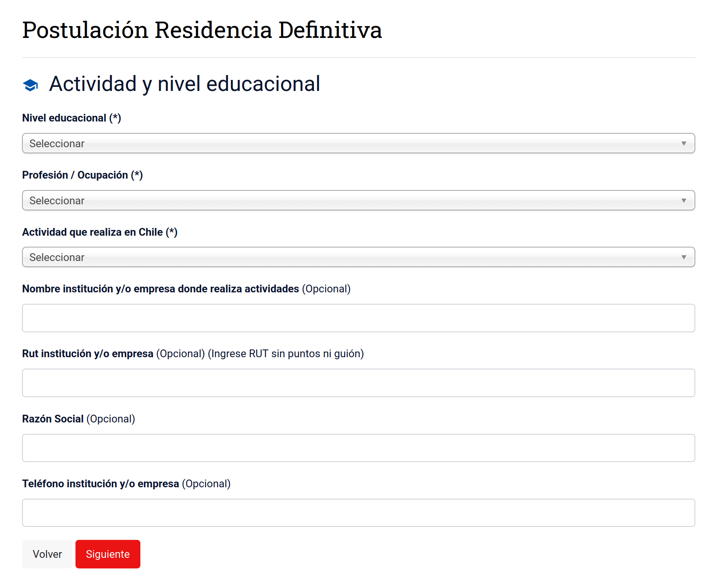This screenshot has height=588, width=710.
Task: Click the Ingrese RUT sin puntos ni guión hint
Action: [286, 354]
